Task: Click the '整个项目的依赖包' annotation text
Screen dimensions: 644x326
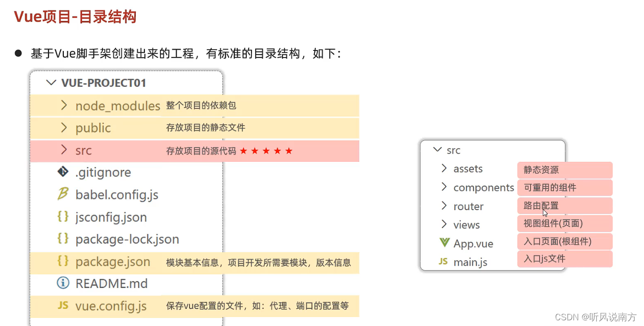Action: pyautogui.click(x=201, y=105)
